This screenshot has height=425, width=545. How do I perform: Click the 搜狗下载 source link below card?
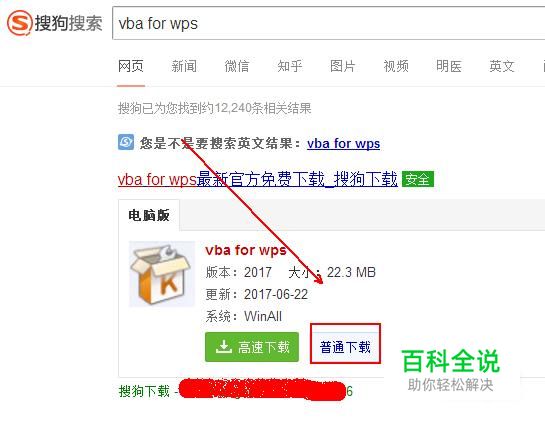[x=144, y=391]
